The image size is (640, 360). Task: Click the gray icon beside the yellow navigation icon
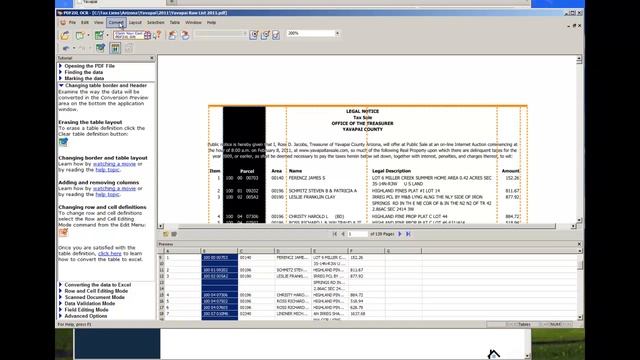(x=174, y=234)
